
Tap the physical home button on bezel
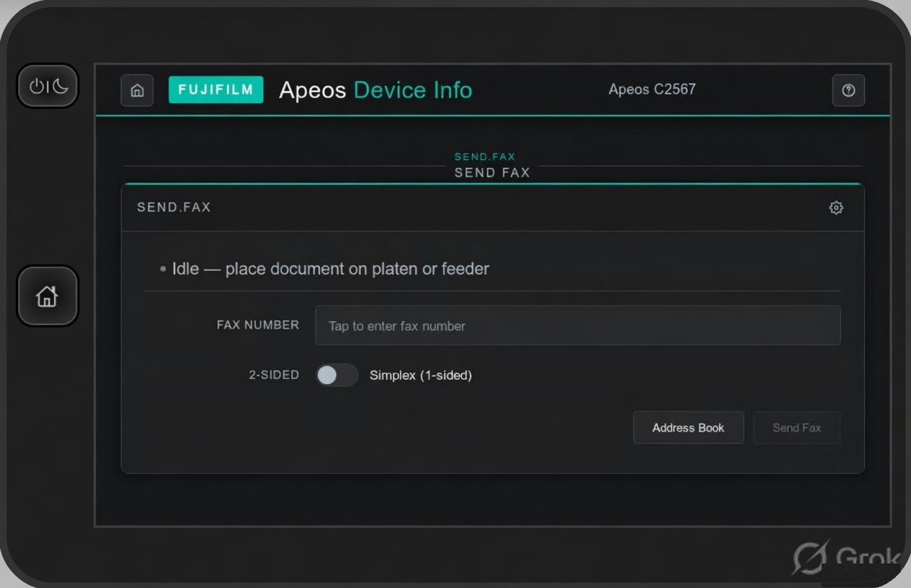pos(48,295)
